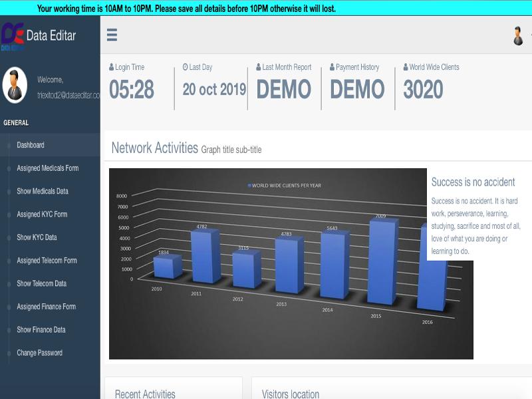Click the Last Day clock icon
This screenshot has width=532, height=399.
click(186, 67)
